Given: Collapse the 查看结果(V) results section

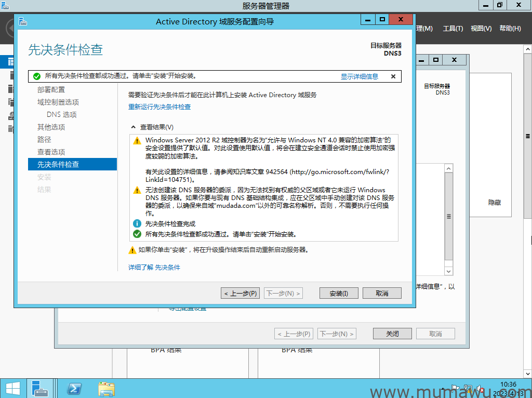Looking at the screenshot, I should [x=132, y=127].
